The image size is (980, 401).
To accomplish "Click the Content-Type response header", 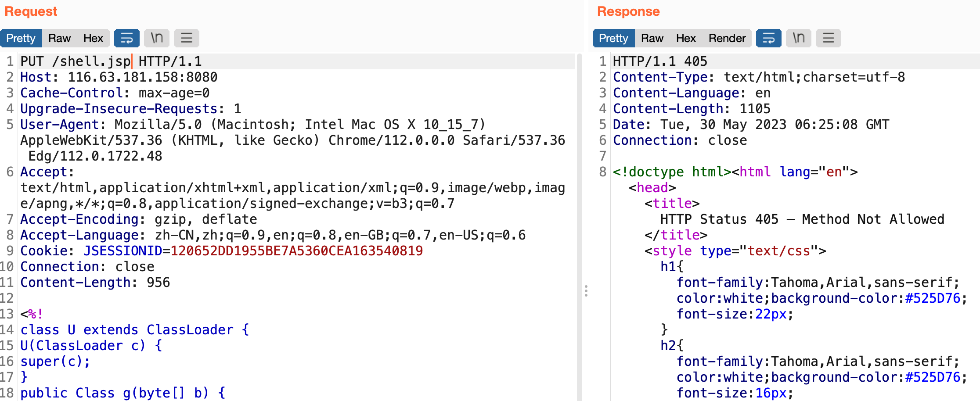I will click(759, 77).
